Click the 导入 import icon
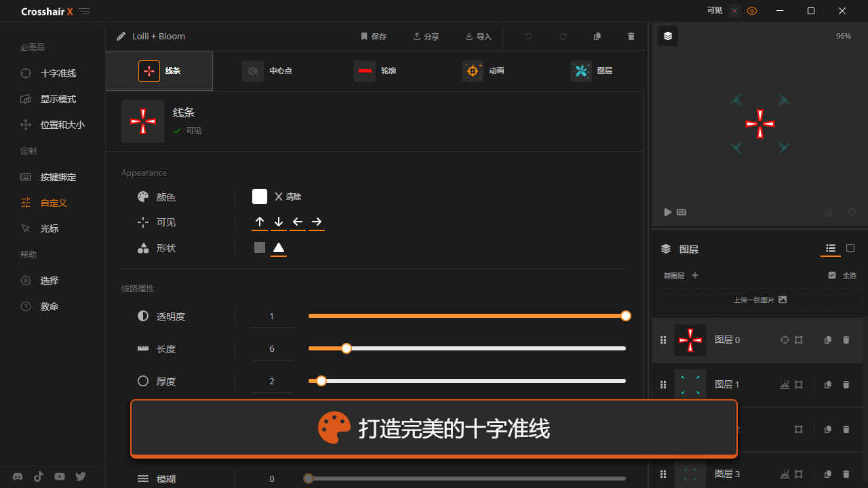The width and height of the screenshot is (868, 488). [x=479, y=36]
